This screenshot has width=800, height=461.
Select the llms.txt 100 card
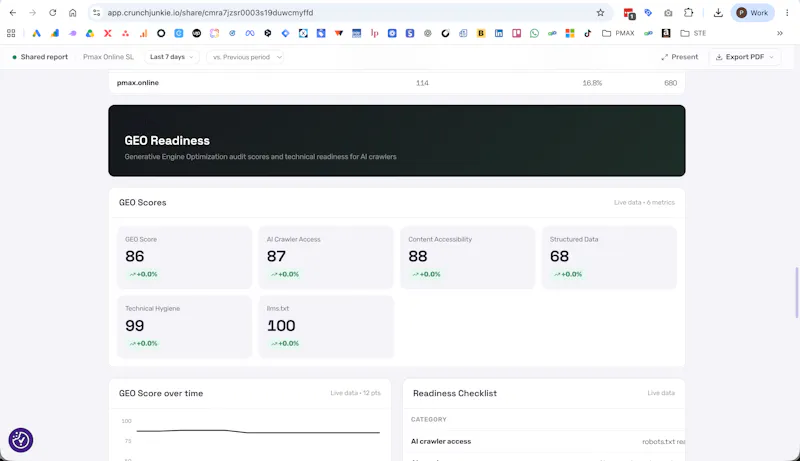pyautogui.click(x=326, y=327)
